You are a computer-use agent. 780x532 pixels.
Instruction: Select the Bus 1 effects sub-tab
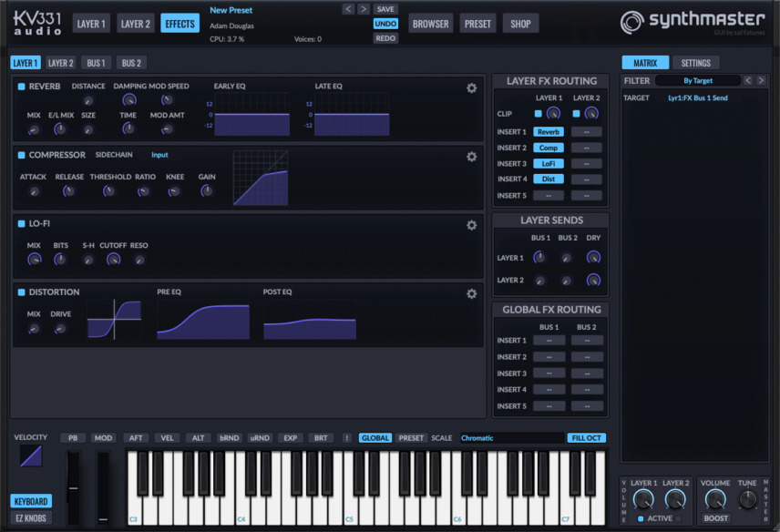(96, 63)
